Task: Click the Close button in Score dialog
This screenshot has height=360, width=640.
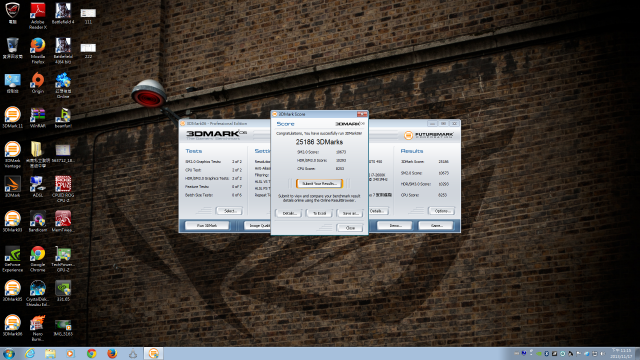Action: (350, 228)
